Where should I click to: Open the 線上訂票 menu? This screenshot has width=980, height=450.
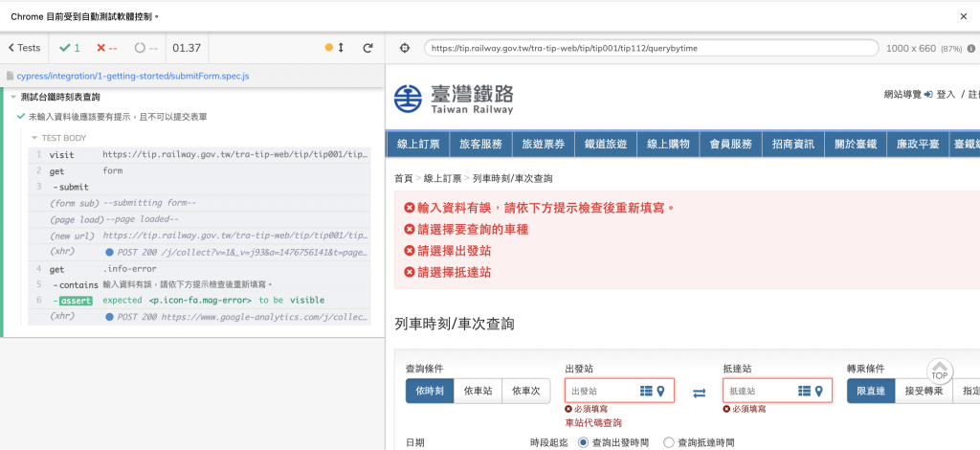point(418,144)
